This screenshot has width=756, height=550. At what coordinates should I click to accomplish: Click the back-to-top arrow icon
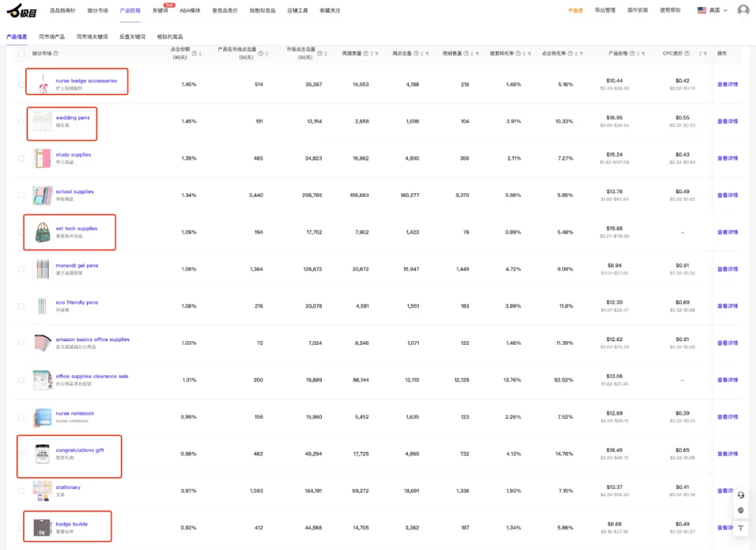point(741,528)
